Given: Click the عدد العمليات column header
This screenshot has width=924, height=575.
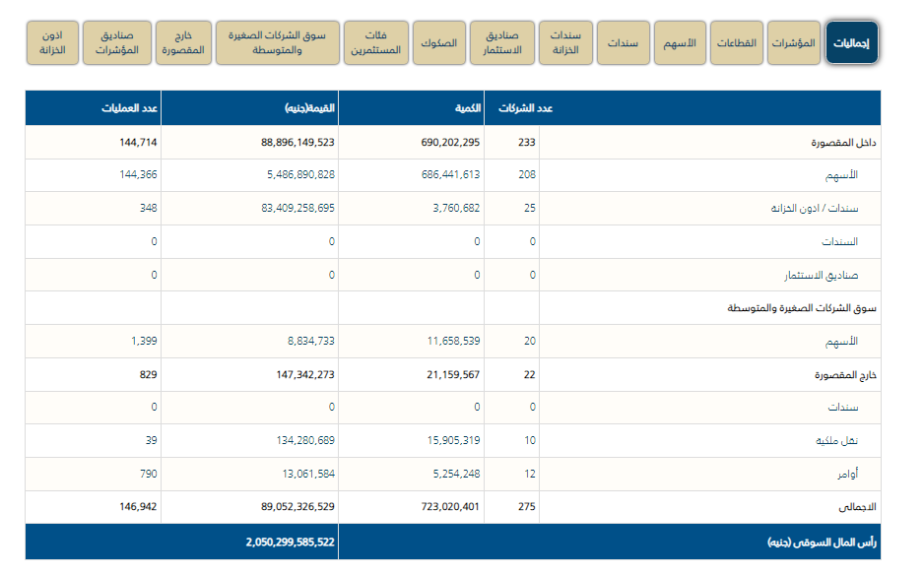Looking at the screenshot, I should point(132,108).
